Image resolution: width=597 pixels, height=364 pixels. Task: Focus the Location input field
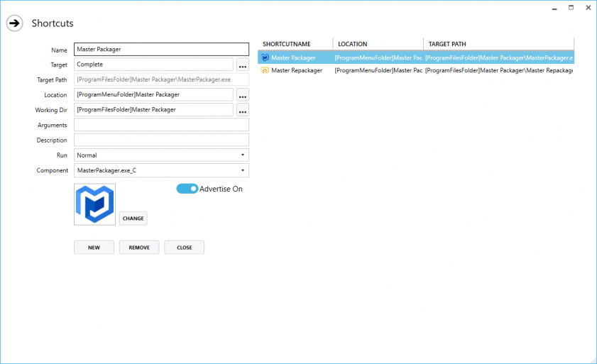tap(153, 95)
